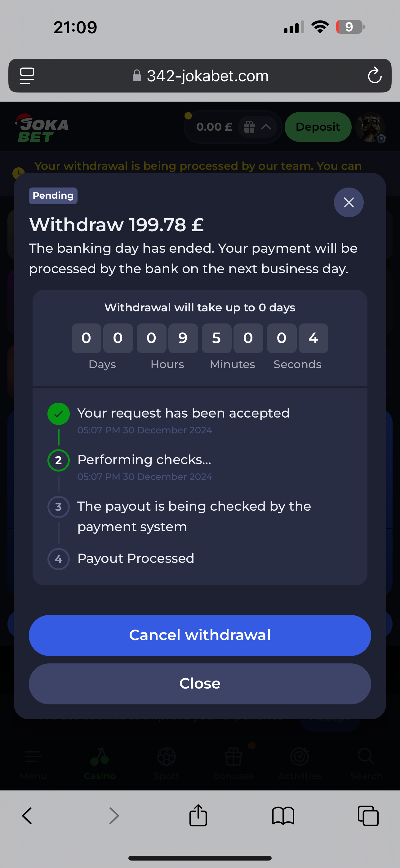This screenshot has width=400, height=868.
Task: Tap the address bar URL
Action: [x=207, y=76]
